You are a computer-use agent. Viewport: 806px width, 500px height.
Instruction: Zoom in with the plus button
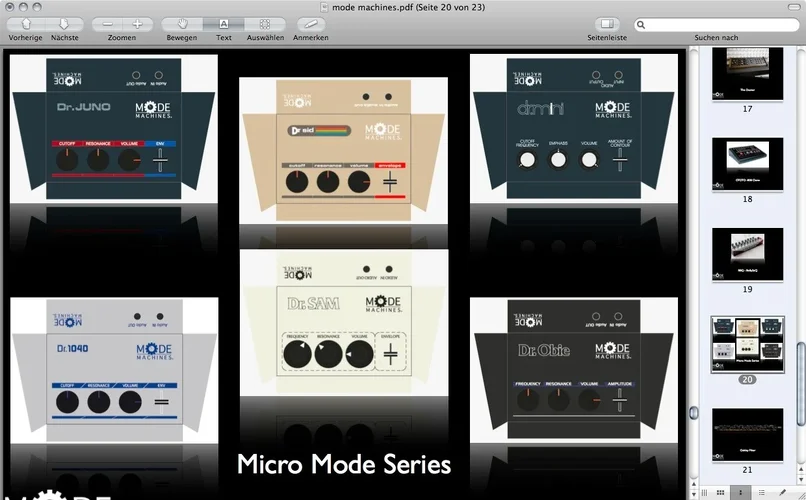138,24
